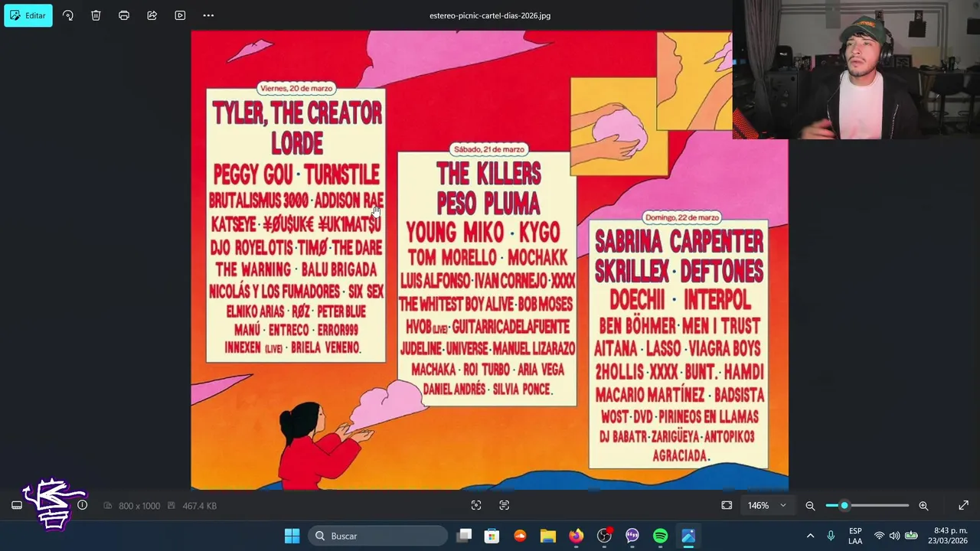The width and height of the screenshot is (980, 551).
Task: Run visual search on the image
Action: 476,505
